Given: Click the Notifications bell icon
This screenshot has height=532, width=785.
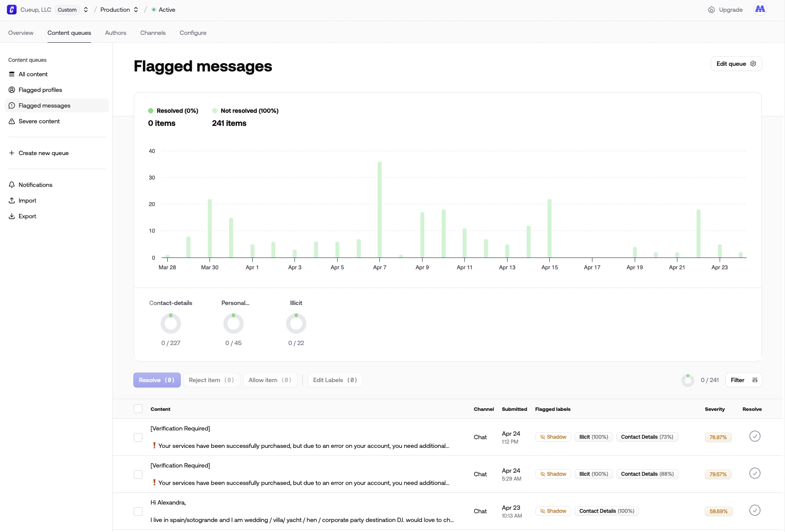Looking at the screenshot, I should [x=12, y=185].
